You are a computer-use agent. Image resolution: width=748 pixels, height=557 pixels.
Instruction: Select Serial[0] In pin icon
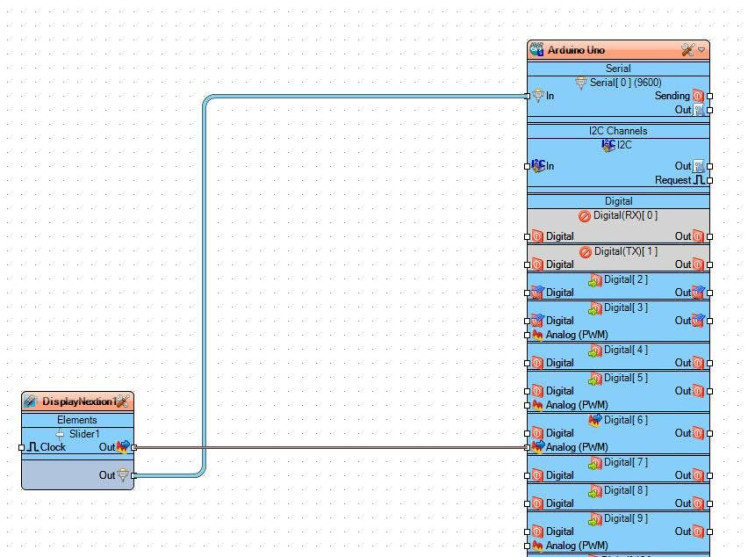coord(538,95)
